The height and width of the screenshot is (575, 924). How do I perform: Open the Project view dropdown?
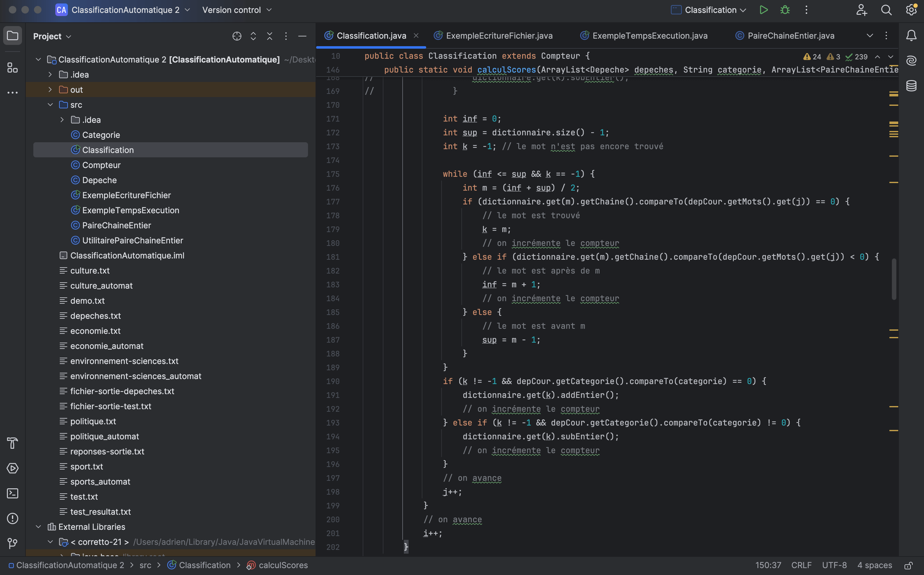pos(52,36)
